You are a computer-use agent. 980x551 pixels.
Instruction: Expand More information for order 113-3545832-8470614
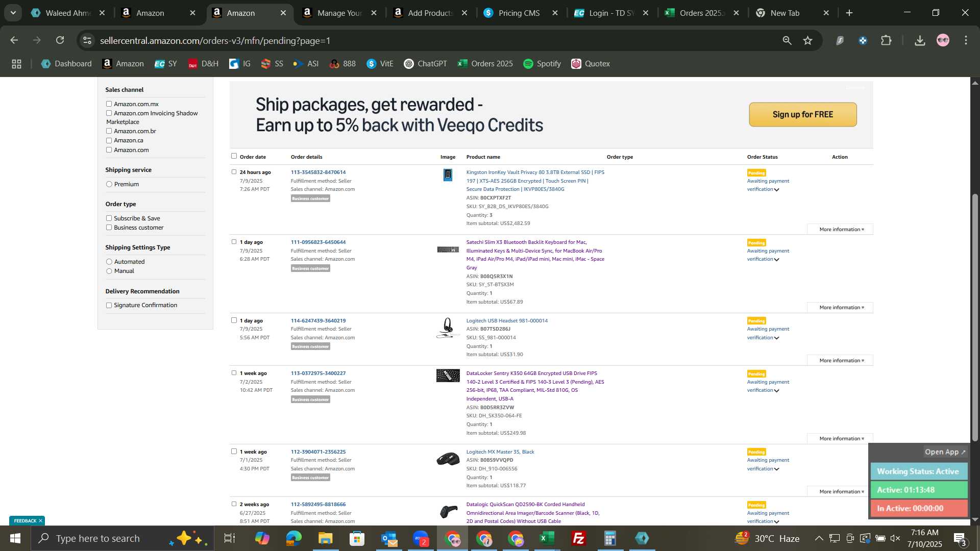(840, 229)
